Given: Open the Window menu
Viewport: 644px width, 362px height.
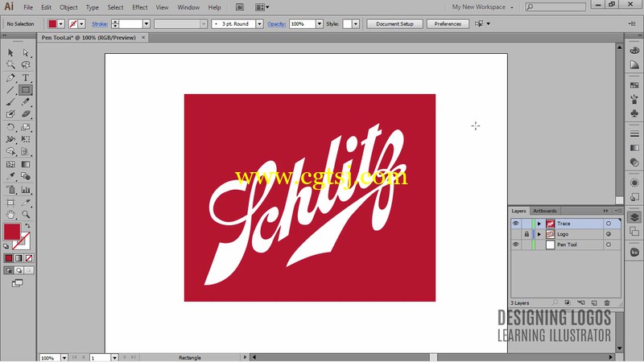Looking at the screenshot, I should click(188, 7).
